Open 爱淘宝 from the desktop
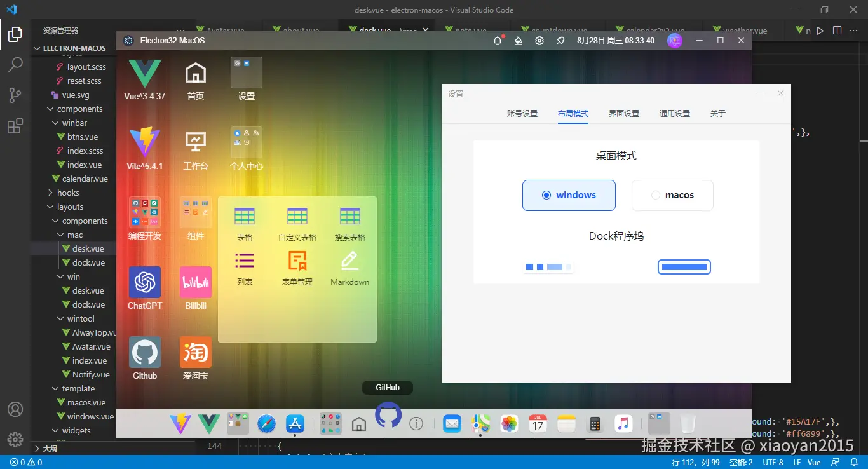The height and width of the screenshot is (469, 868). click(x=194, y=351)
